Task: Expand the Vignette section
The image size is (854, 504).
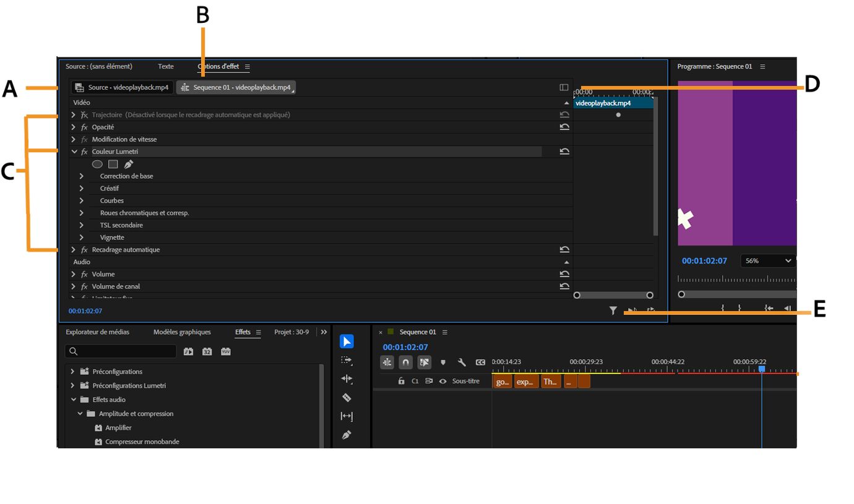Action: (x=81, y=237)
